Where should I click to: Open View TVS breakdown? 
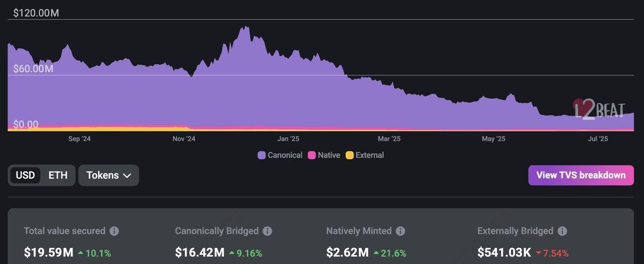(x=581, y=175)
